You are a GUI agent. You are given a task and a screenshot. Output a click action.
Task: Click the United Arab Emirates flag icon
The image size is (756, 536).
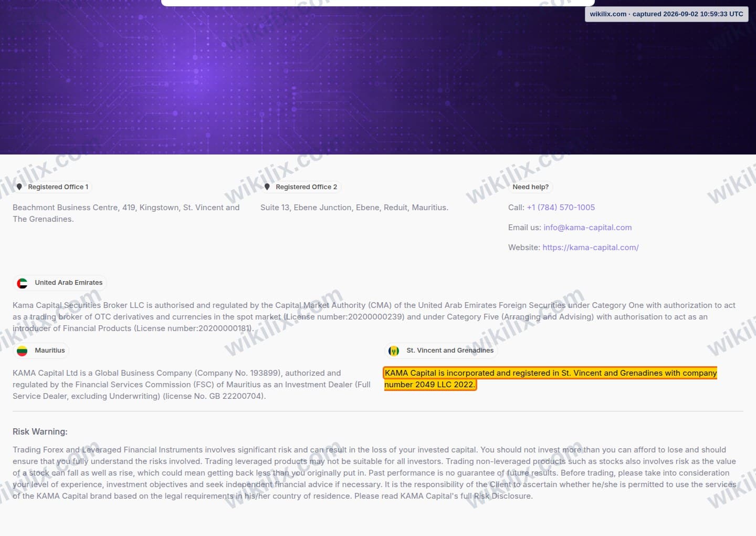click(x=22, y=283)
